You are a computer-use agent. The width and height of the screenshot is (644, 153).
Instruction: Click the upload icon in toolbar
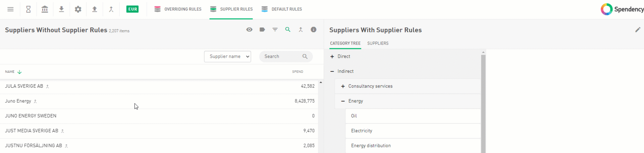95,9
